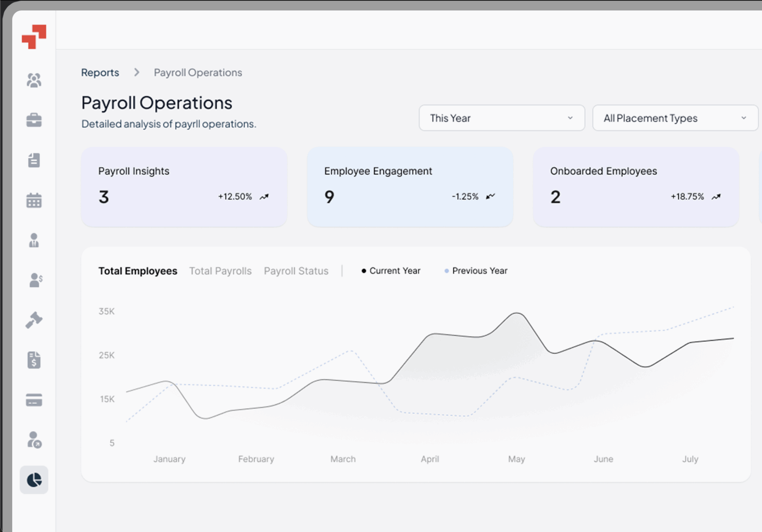Open the documents section from sidebar
Image resolution: width=762 pixels, height=532 pixels.
[34, 160]
